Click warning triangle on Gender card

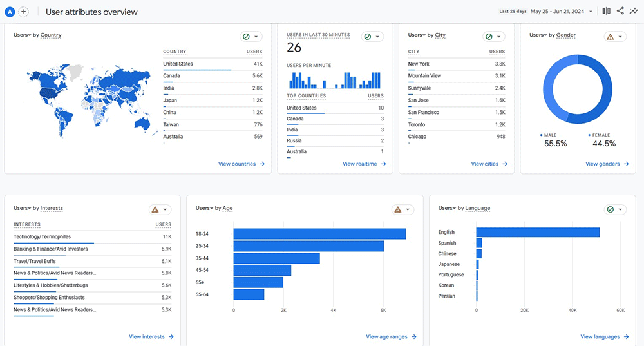pyautogui.click(x=610, y=37)
